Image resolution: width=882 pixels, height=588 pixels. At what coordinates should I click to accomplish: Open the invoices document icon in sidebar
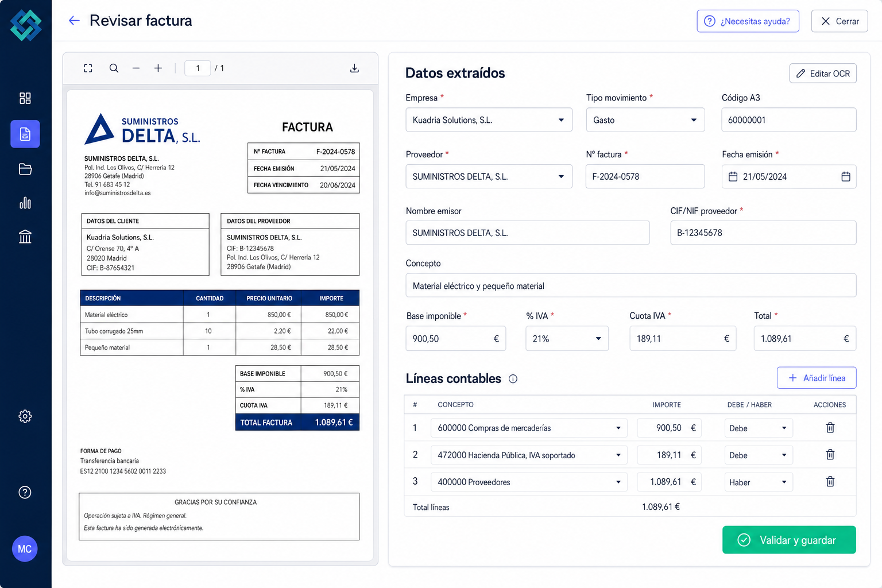coord(25,134)
